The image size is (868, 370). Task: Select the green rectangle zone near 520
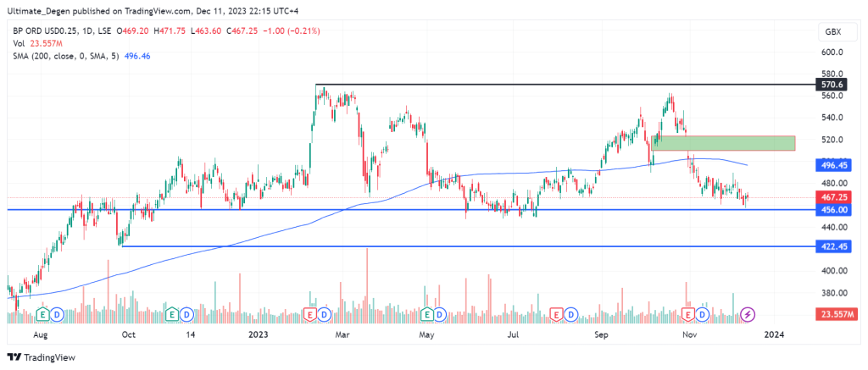724,143
